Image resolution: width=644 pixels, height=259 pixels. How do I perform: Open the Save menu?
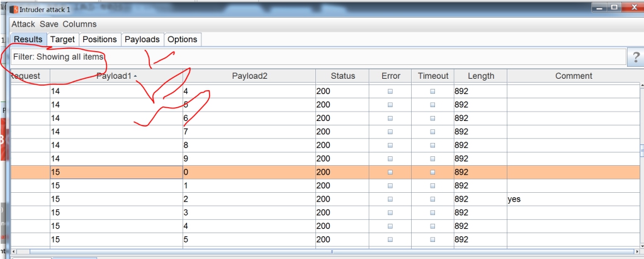point(49,24)
